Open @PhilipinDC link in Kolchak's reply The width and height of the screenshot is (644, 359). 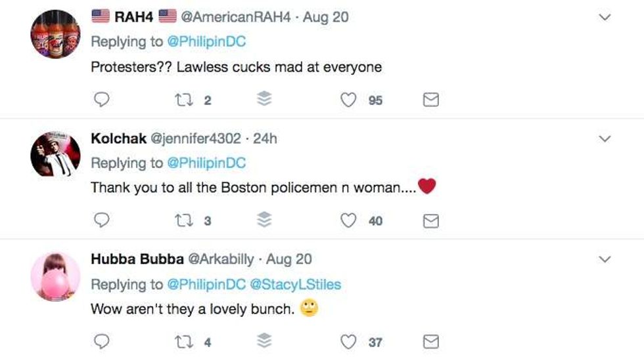[x=206, y=163]
